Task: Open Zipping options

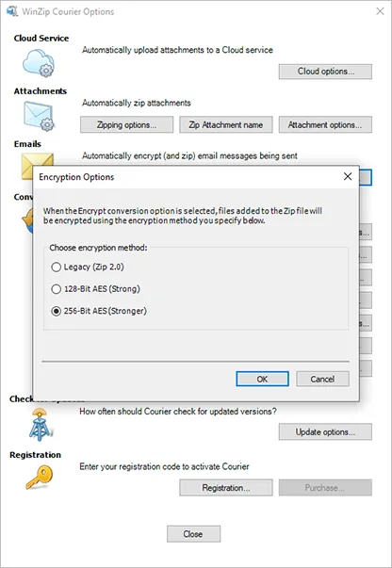Action: tap(126, 124)
